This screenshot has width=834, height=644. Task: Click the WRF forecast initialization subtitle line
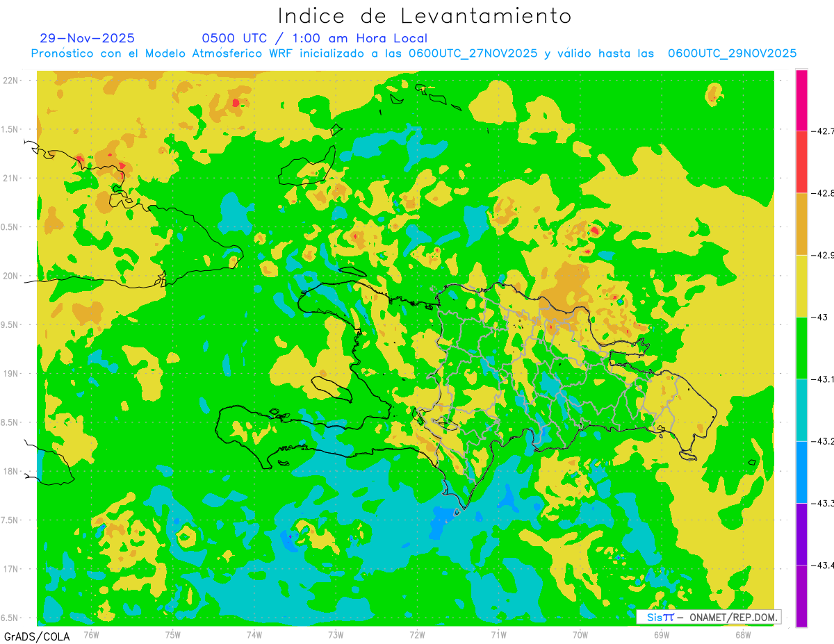[x=414, y=53]
